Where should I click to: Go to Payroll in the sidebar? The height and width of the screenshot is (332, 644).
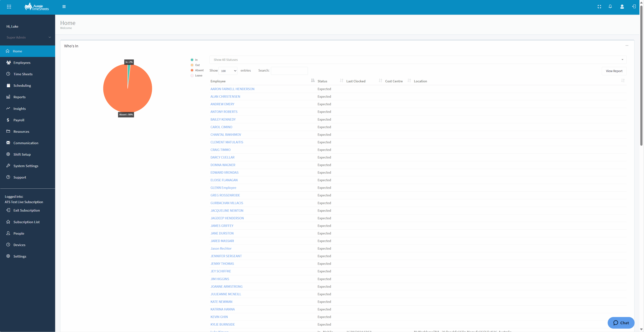click(x=19, y=120)
